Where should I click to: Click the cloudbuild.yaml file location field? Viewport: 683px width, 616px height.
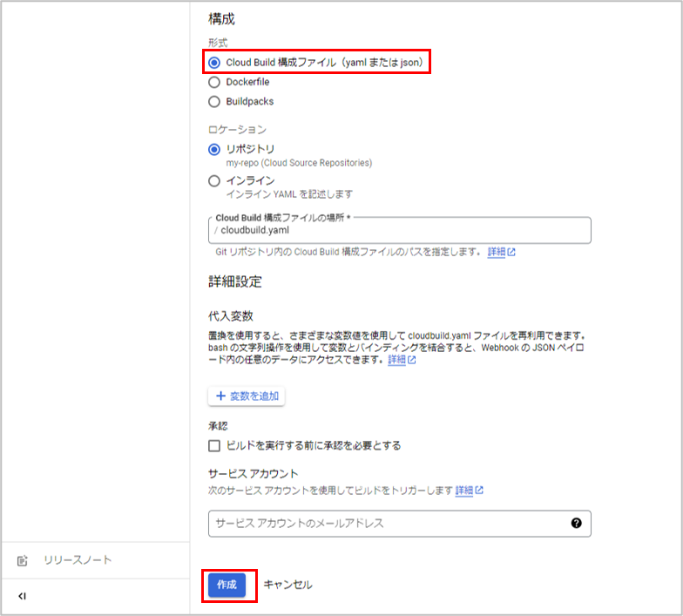pos(399,230)
